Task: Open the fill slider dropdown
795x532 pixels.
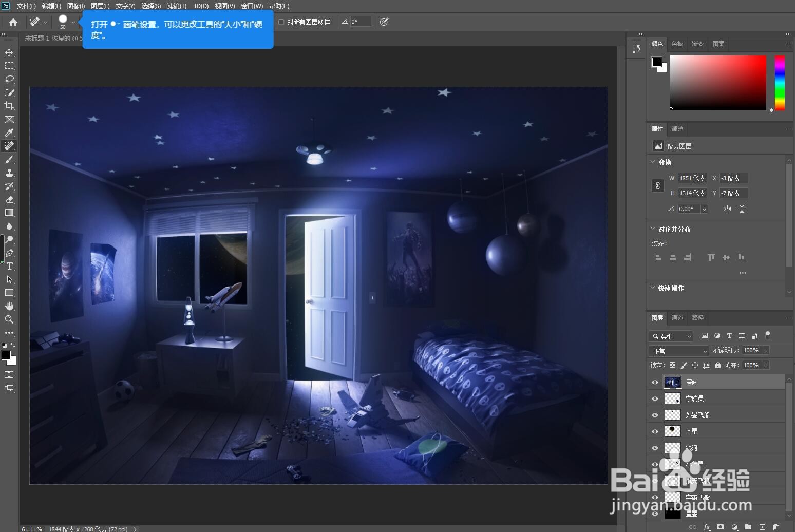Action: tap(766, 365)
